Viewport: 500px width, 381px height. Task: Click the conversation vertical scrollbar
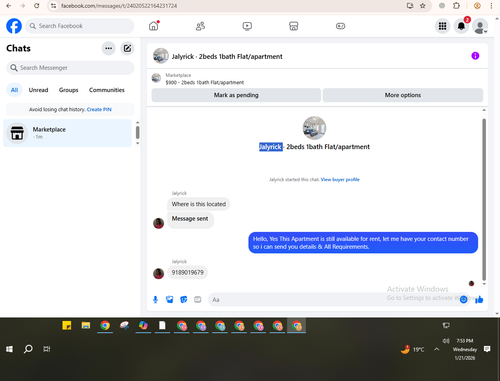[484, 199]
